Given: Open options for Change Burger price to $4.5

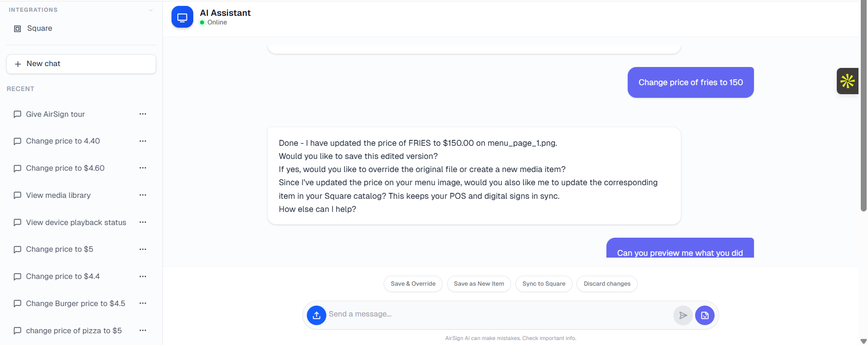Looking at the screenshot, I should (143, 303).
